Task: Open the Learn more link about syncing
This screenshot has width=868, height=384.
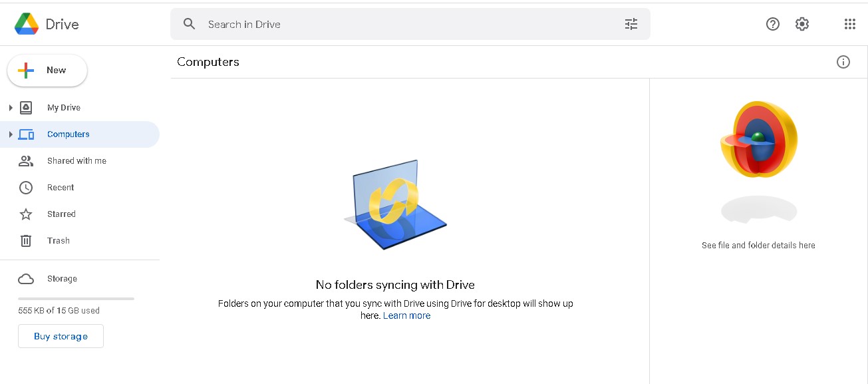Action: pos(406,315)
